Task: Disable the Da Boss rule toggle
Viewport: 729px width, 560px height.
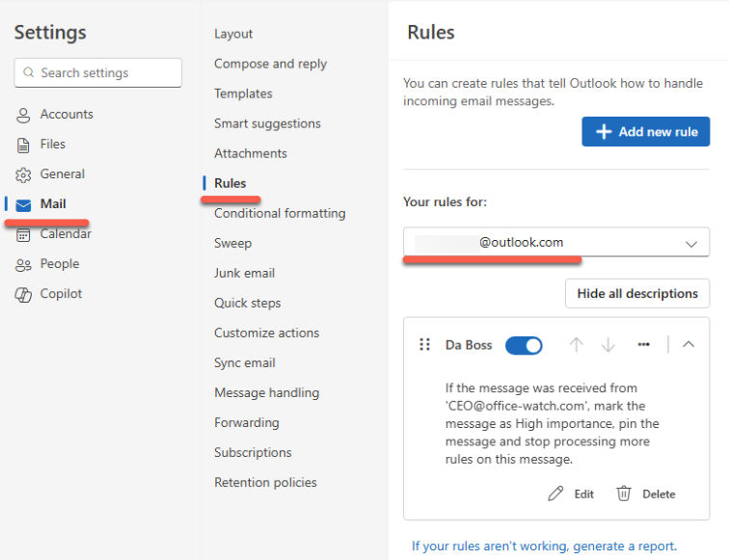Action: [524, 345]
